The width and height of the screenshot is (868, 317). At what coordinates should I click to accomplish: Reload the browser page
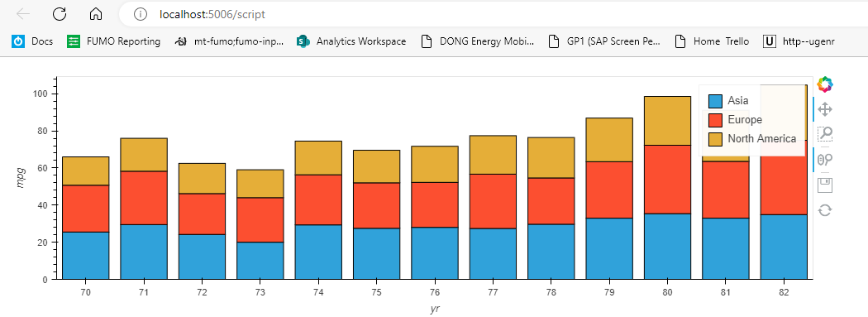pos(60,14)
